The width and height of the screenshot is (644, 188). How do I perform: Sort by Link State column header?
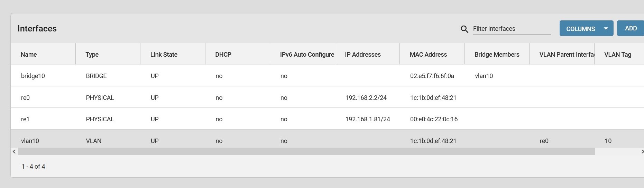pos(164,55)
